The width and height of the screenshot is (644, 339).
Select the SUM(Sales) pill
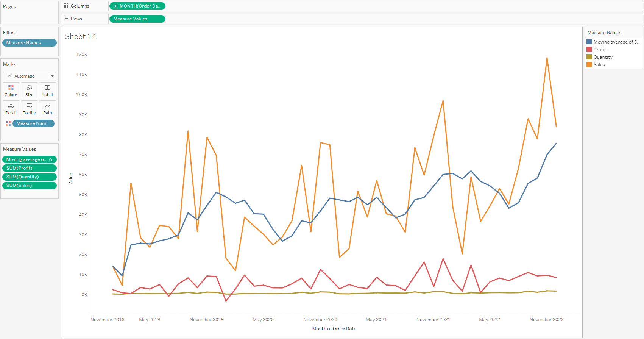(30, 186)
